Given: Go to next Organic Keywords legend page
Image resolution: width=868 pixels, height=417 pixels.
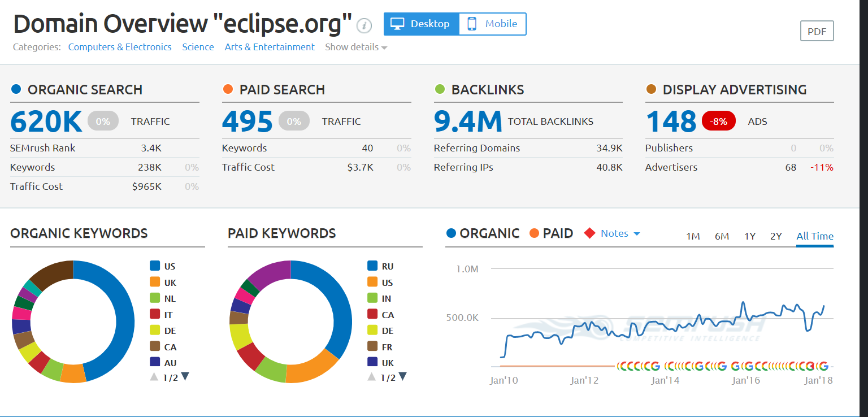Looking at the screenshot, I should [x=185, y=377].
